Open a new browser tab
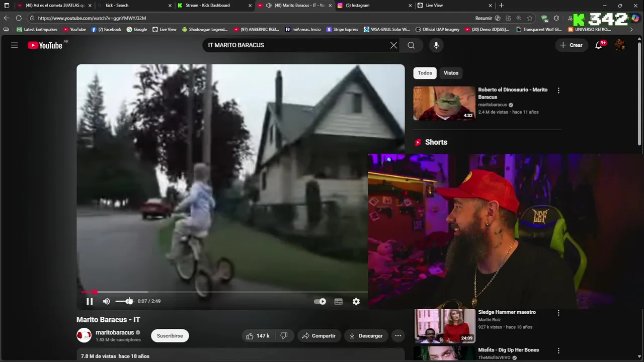The width and height of the screenshot is (644, 362). [501, 6]
